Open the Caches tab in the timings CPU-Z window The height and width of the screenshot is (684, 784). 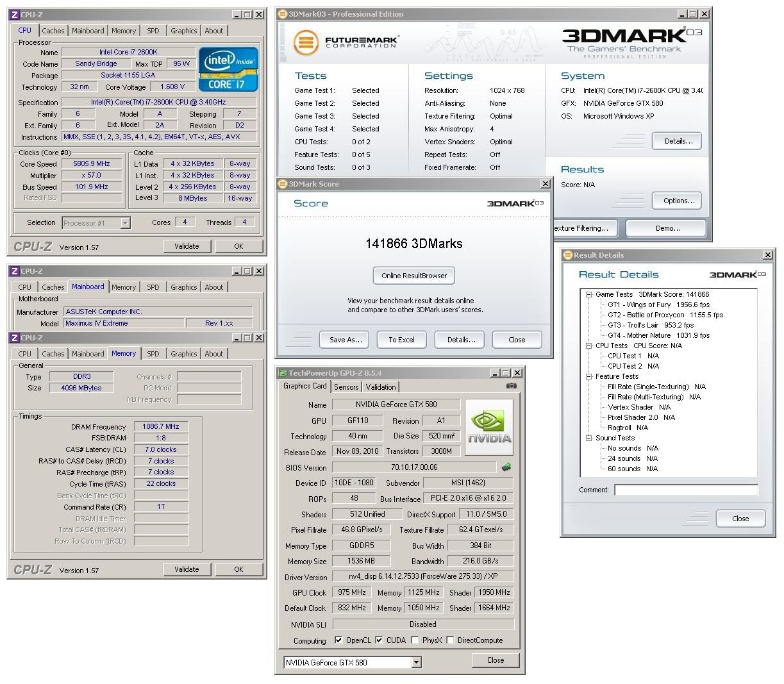click(53, 354)
